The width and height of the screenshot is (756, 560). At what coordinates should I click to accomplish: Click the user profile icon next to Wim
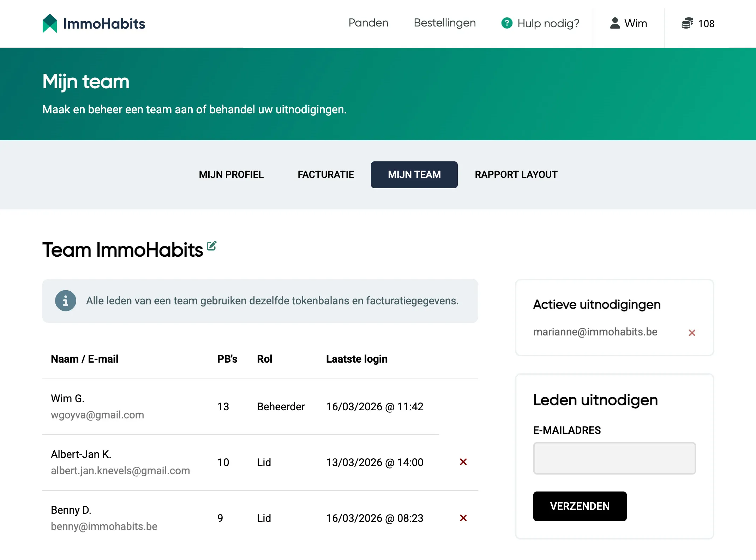coord(615,23)
